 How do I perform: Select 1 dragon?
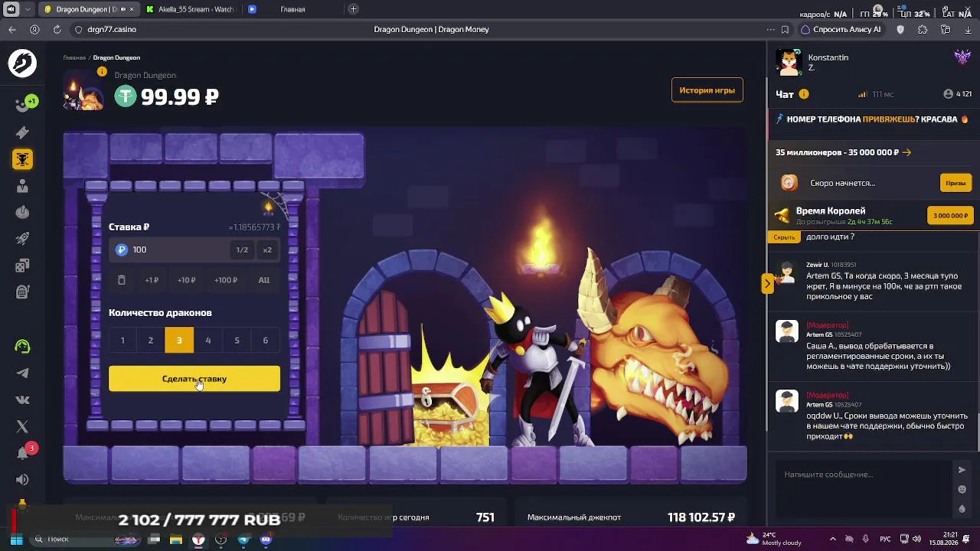click(x=122, y=341)
